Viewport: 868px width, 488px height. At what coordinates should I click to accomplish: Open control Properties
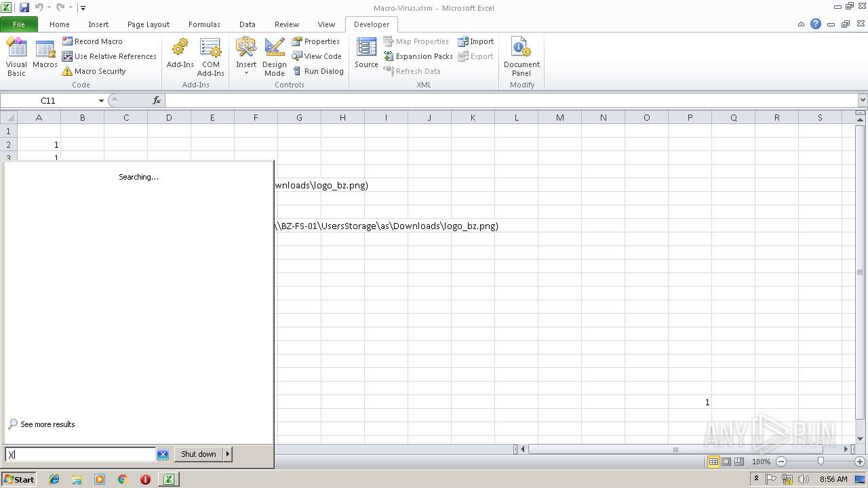(x=316, y=41)
